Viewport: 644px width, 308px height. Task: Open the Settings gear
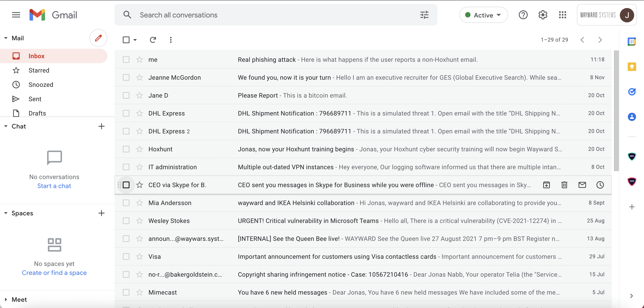(543, 15)
